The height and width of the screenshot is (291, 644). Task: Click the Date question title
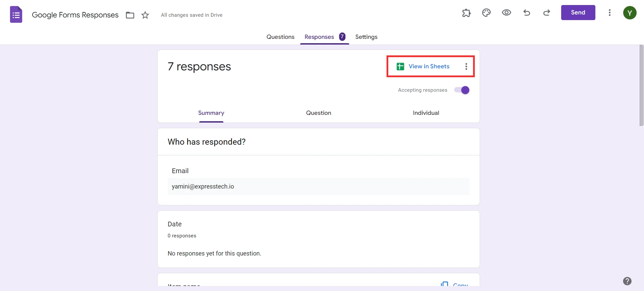tap(174, 224)
